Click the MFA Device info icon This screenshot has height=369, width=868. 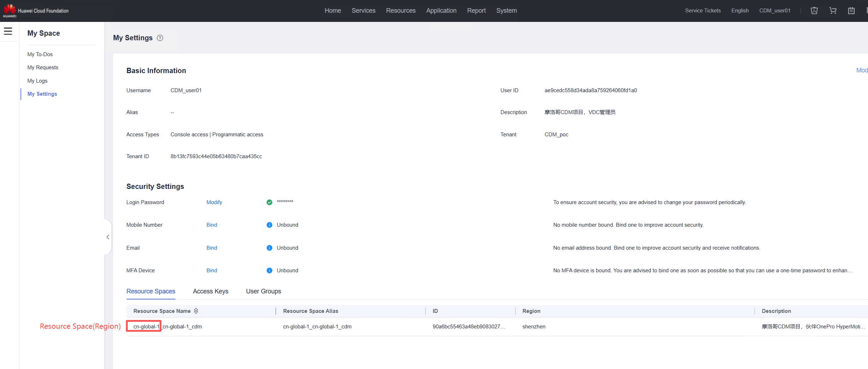[269, 270]
